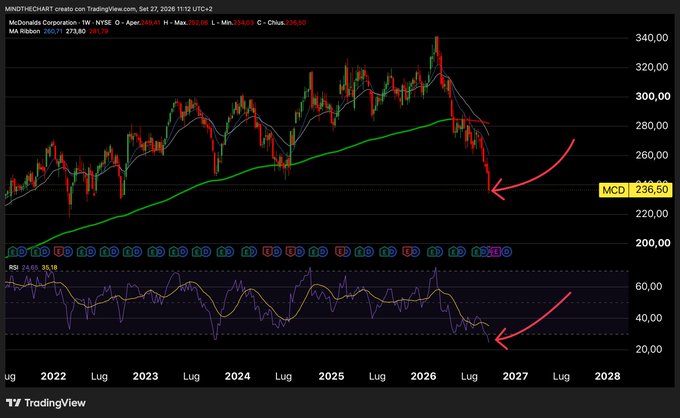
Task: Click the 236,50 current price tag
Action: [x=651, y=190]
